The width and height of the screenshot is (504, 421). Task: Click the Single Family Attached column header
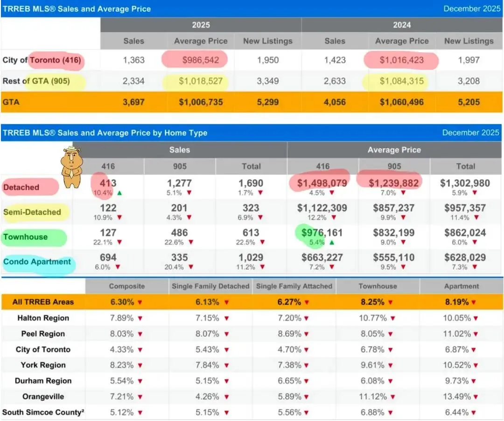pos(294,286)
